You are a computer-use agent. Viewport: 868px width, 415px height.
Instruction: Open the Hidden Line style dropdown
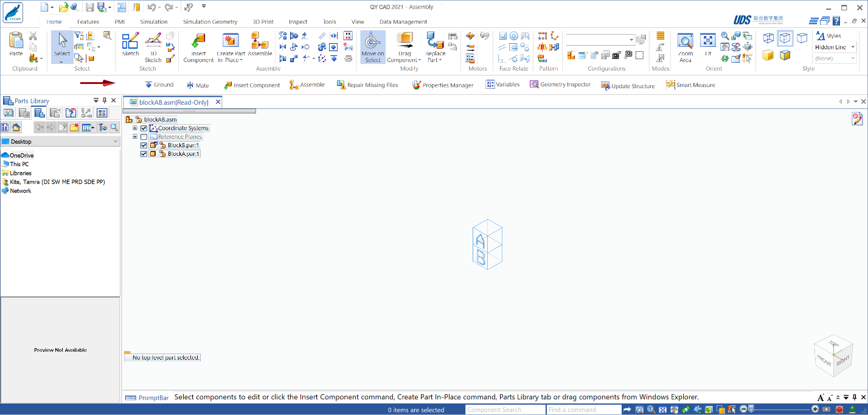point(853,47)
